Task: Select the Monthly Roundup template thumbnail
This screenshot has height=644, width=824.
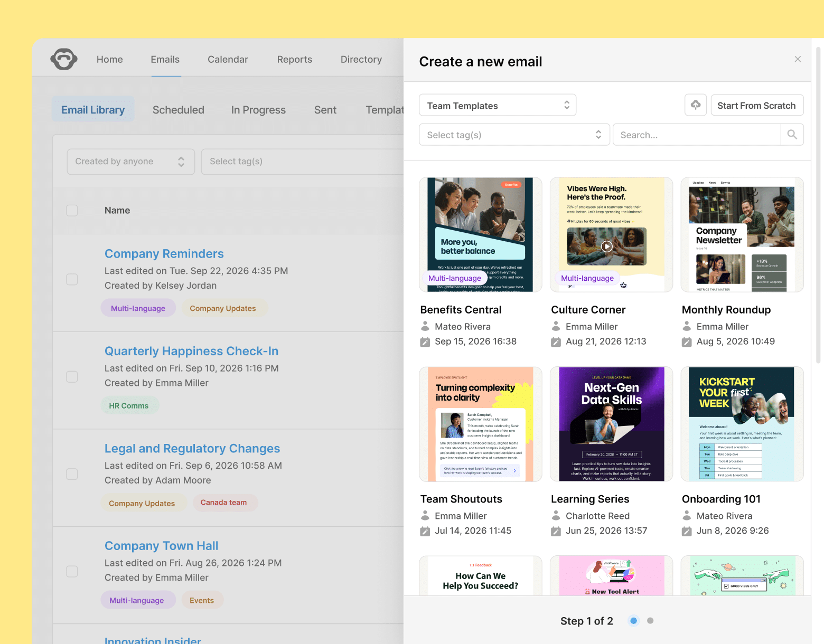Action: 742,234
